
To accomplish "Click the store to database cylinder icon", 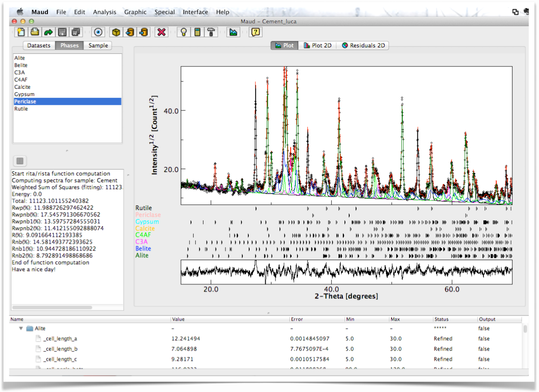I will click(144, 32).
